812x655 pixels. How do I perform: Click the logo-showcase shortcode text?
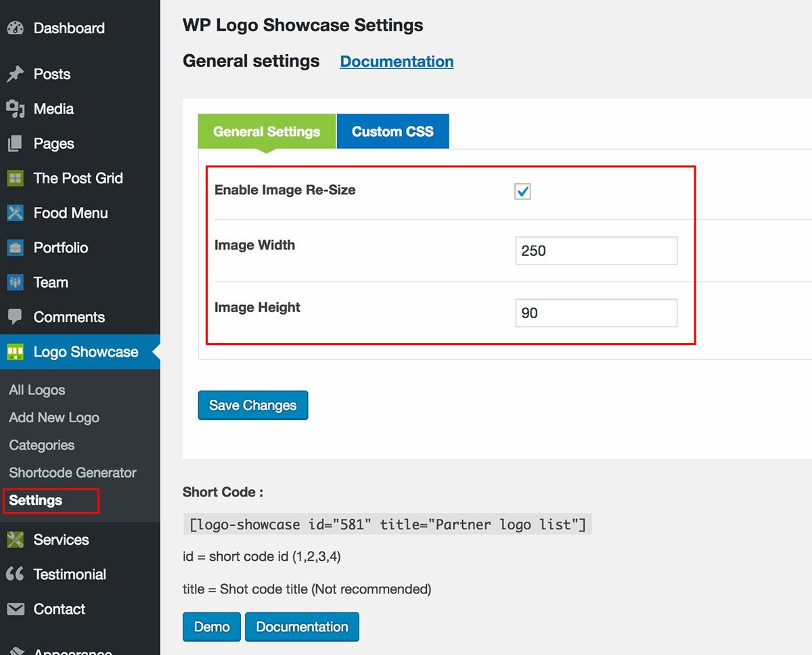click(388, 524)
